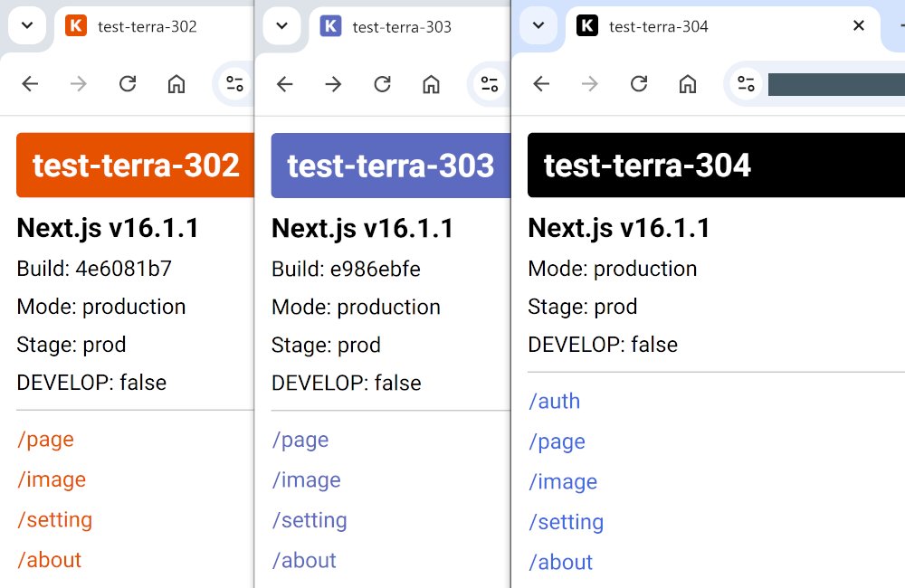The image size is (905, 588).
Task: Go forward in the test-terra-304 window
Action: pos(590,84)
